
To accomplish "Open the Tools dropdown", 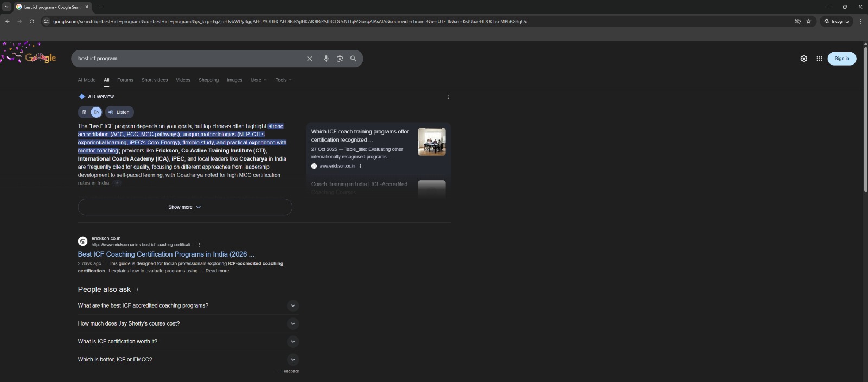I will [x=283, y=80].
